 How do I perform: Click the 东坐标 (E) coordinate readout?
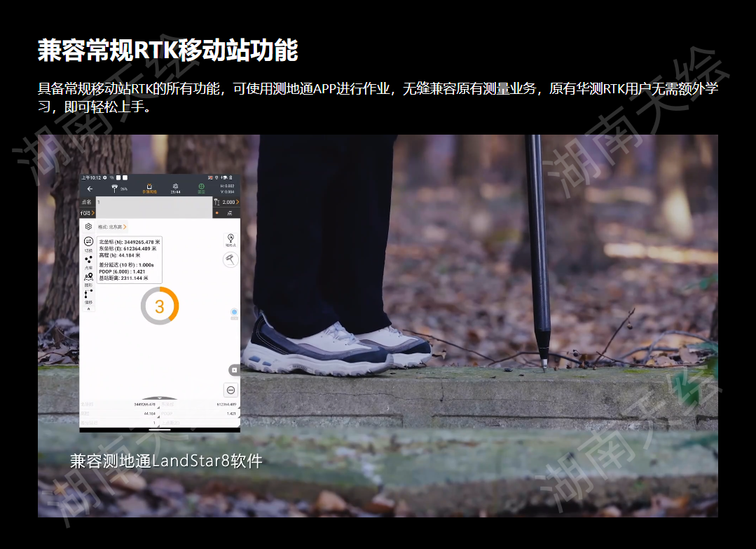(128, 248)
